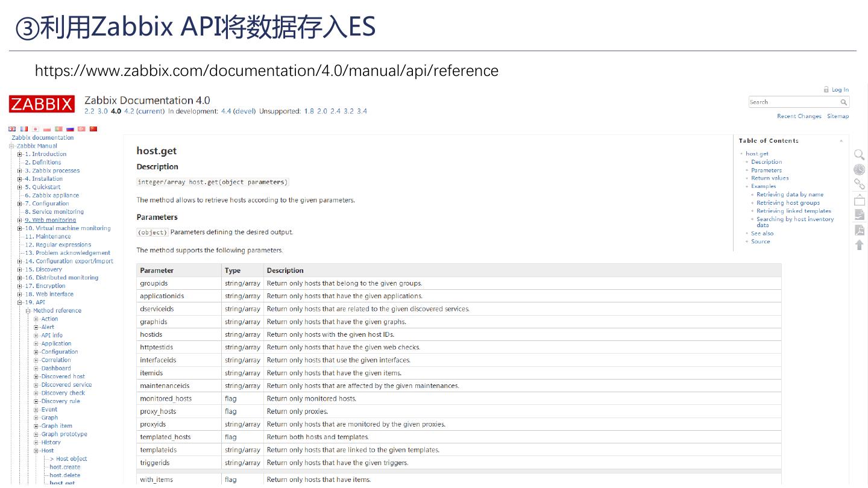Open 12. Regular expressions tree item
The image size is (868, 488).
pyautogui.click(x=58, y=245)
